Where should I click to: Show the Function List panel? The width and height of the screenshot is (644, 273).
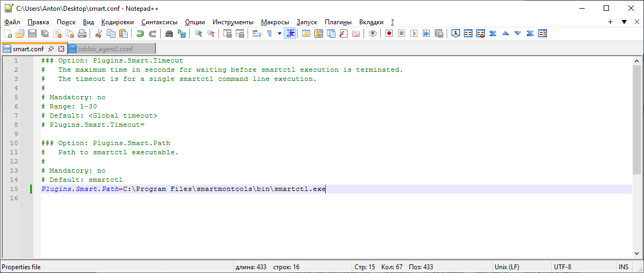click(344, 33)
